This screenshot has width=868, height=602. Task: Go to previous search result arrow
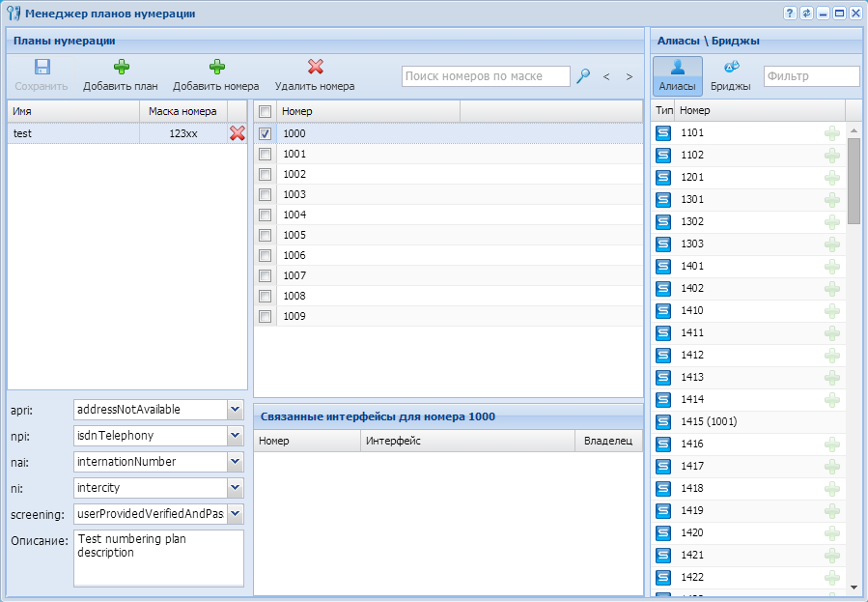pos(606,76)
